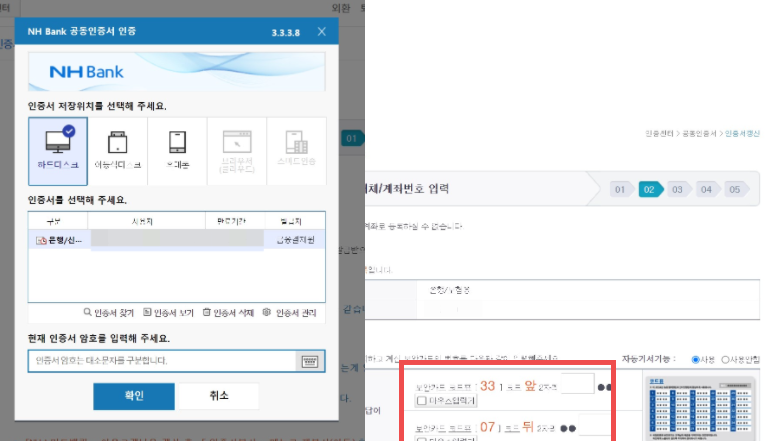Screen dimensions: 775x441
Task: Click step 03 indicator in background page
Action: pos(678,189)
